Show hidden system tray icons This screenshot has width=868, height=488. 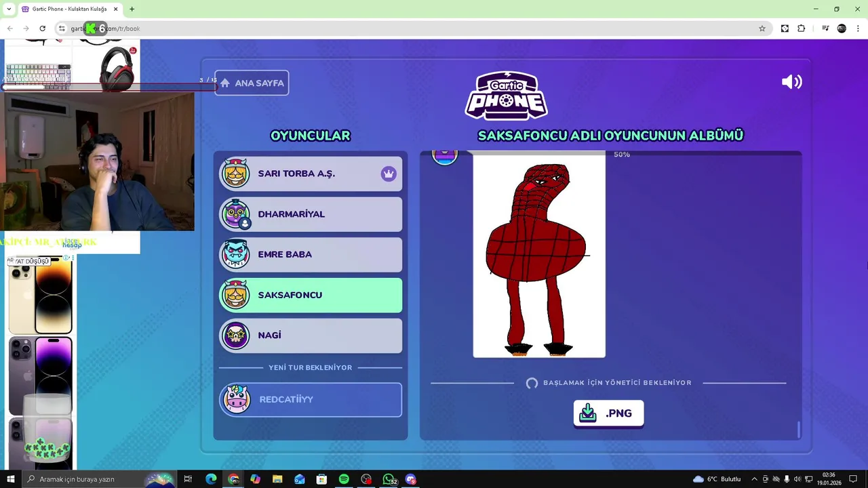[x=754, y=479]
